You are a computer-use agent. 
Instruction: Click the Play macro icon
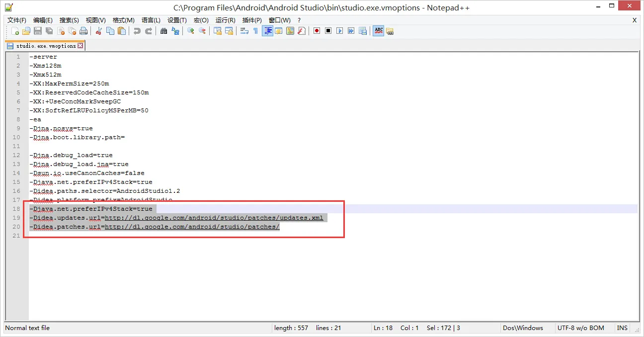point(339,31)
